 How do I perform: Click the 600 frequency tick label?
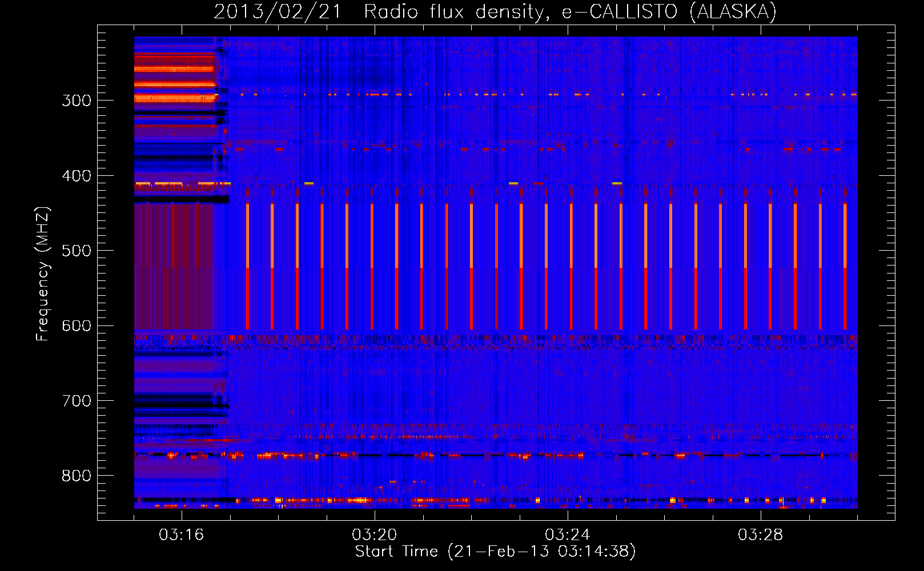(x=77, y=326)
